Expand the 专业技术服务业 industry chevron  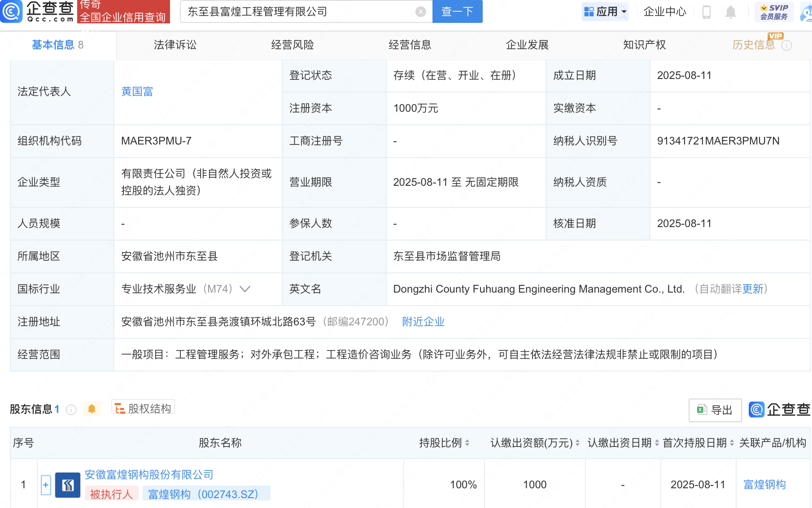[x=245, y=289]
